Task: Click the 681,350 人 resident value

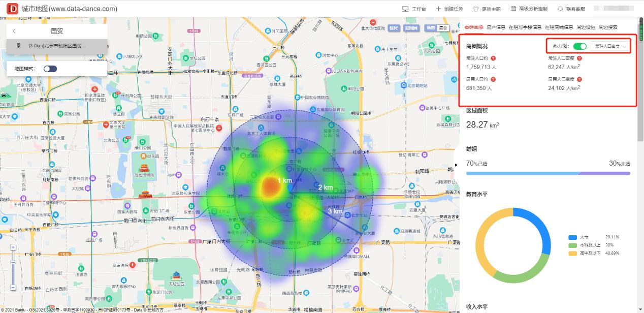Action: tap(479, 88)
